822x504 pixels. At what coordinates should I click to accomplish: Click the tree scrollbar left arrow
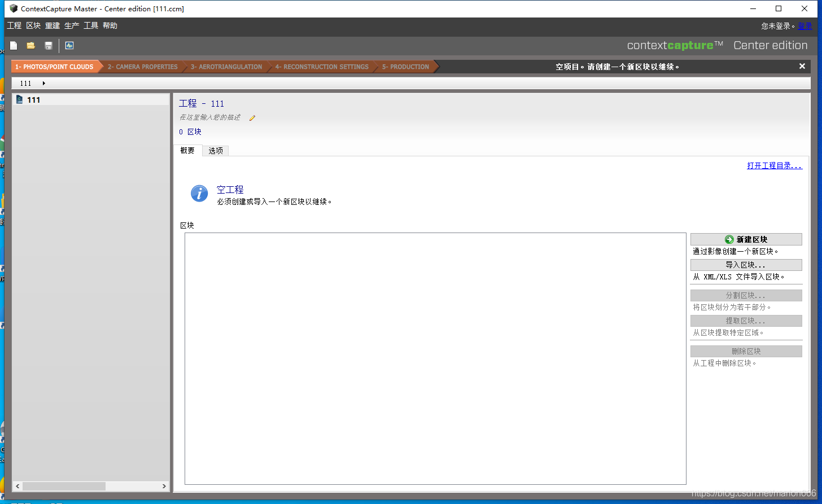pyautogui.click(x=18, y=486)
